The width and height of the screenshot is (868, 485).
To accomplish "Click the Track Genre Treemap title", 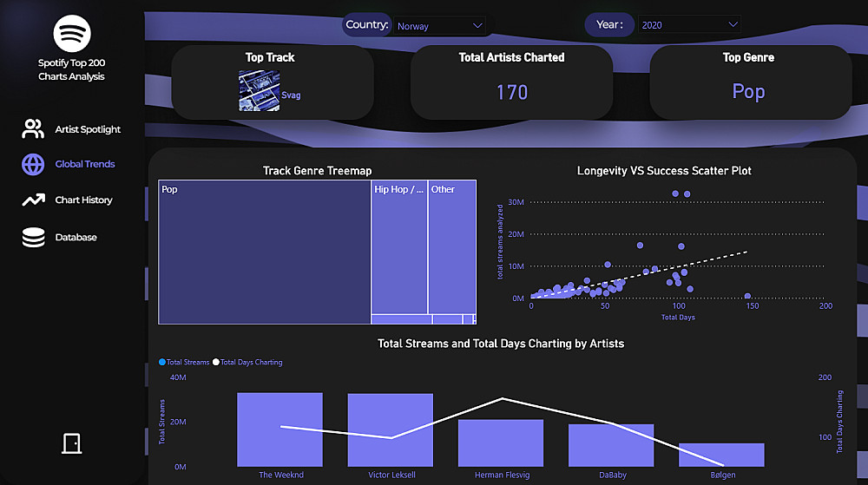I will (317, 171).
